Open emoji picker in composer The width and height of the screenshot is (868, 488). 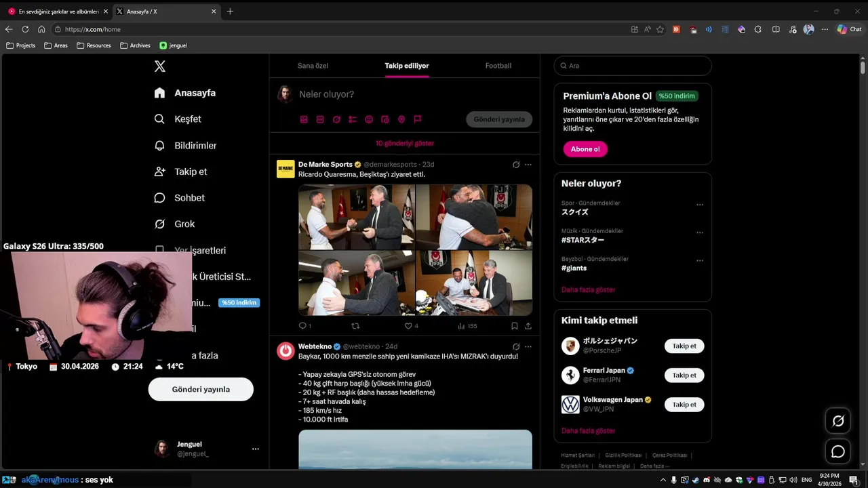369,119
